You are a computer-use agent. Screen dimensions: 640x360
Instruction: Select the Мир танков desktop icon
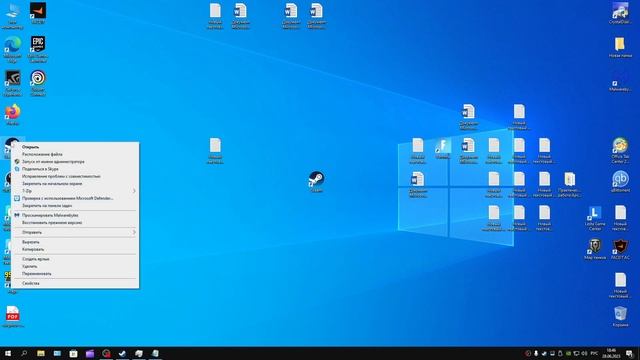[x=595, y=249]
